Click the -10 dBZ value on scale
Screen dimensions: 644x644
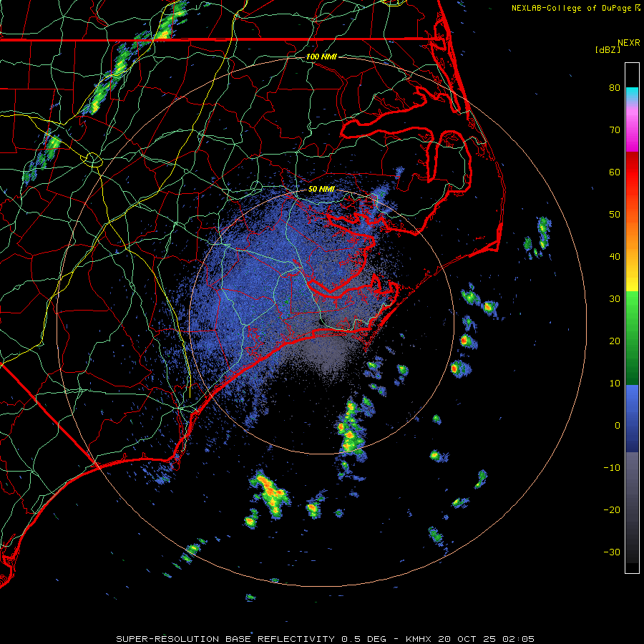point(612,468)
